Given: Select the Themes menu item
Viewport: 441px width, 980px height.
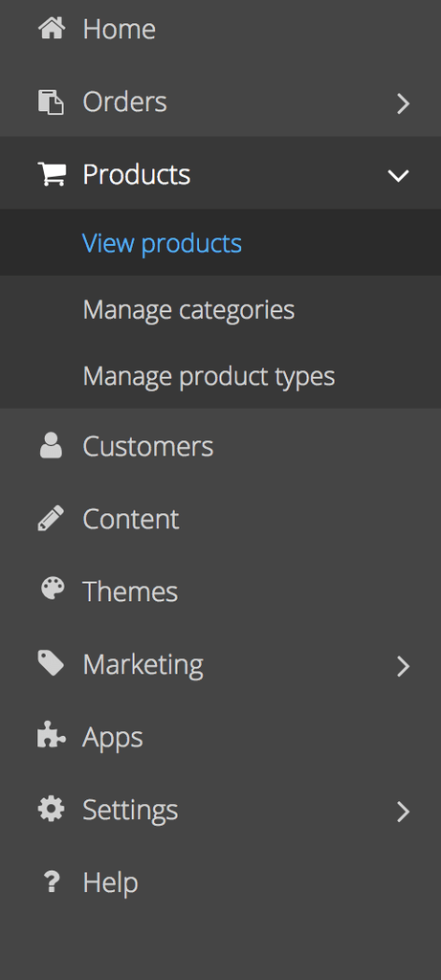Looking at the screenshot, I should tap(220, 591).
